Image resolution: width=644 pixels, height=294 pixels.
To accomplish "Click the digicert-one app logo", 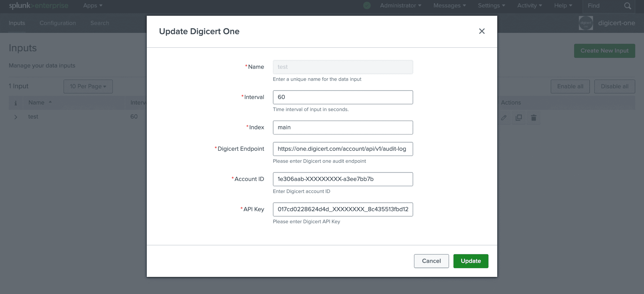I will tap(586, 23).
